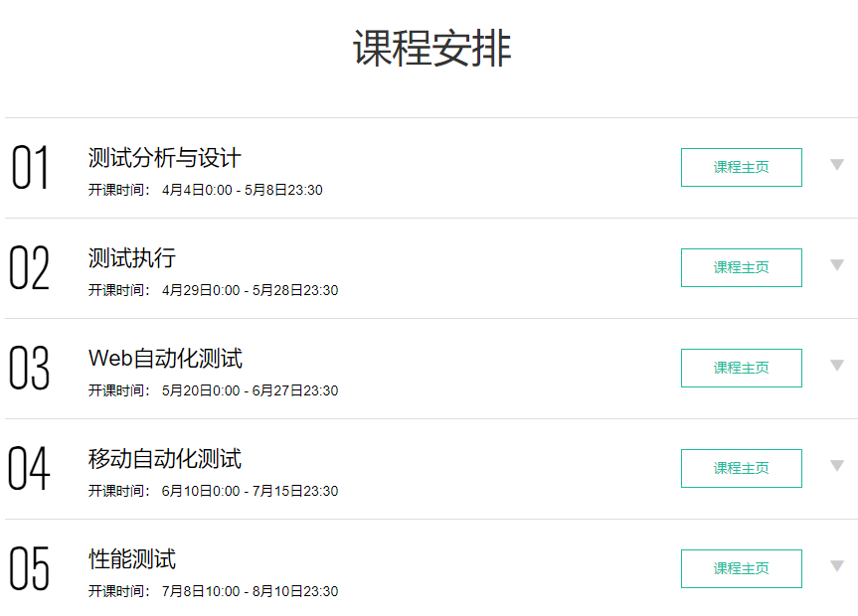Expand the Web自动化测试 course details arrow

(x=837, y=366)
